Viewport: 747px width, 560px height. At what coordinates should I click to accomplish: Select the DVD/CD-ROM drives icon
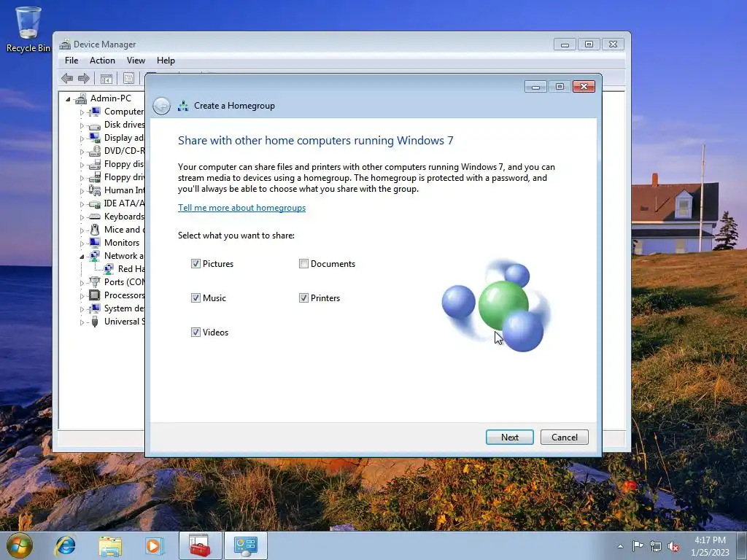[94, 151]
